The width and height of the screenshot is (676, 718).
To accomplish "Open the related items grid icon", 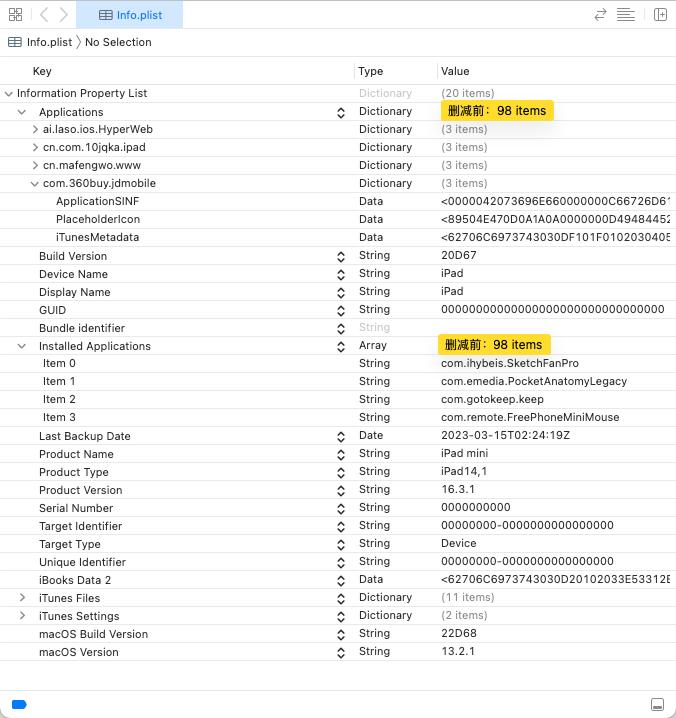I will (16, 15).
